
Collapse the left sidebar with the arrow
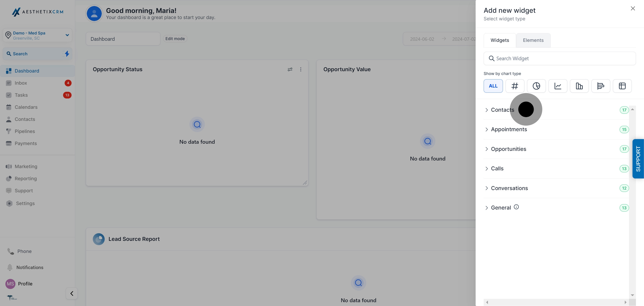point(71,293)
